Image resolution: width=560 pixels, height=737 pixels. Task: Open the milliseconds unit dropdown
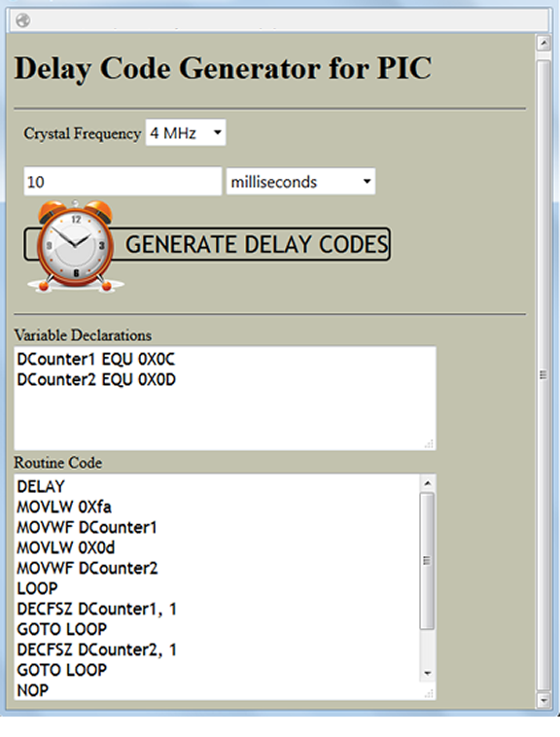[300, 182]
